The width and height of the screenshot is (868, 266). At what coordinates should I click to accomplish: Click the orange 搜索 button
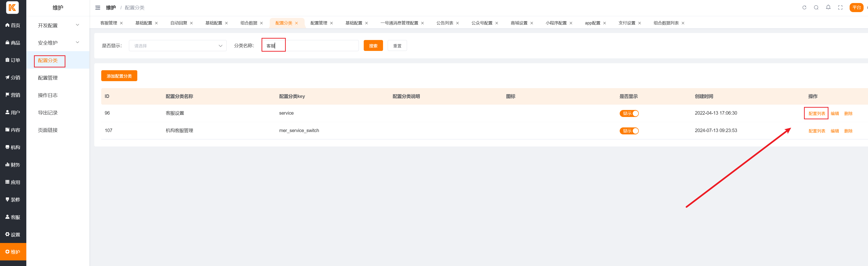pos(373,46)
